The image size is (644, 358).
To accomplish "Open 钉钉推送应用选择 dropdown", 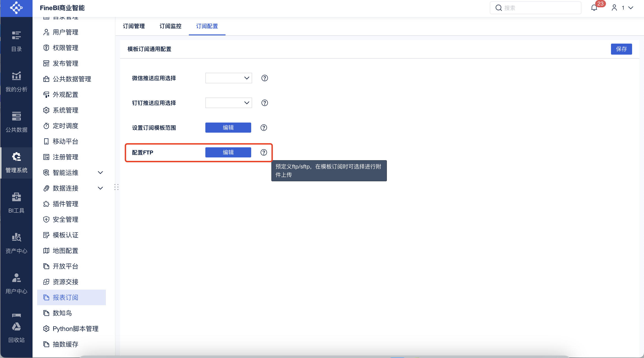I will (x=228, y=103).
